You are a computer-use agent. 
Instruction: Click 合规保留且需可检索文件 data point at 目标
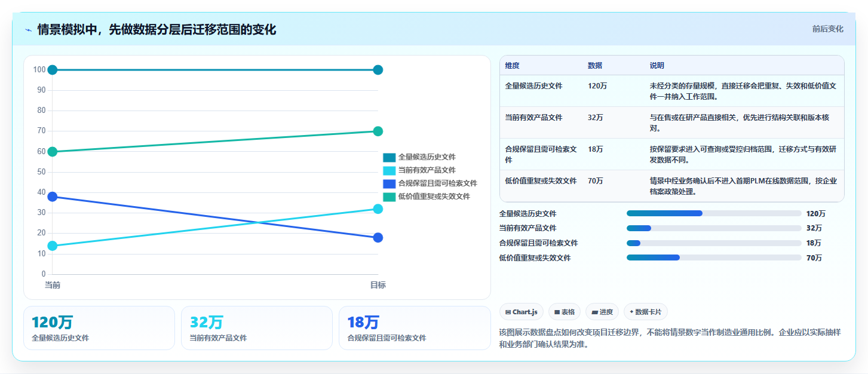tap(378, 238)
